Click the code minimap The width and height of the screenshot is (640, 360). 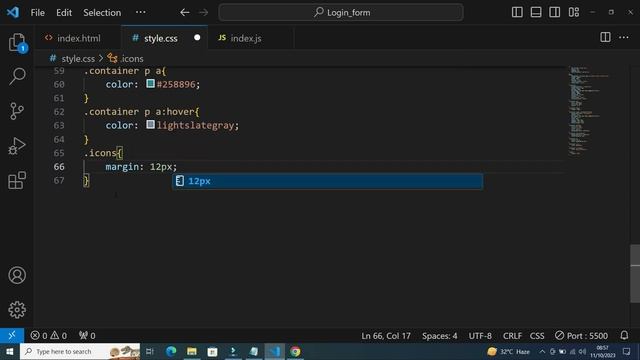(x=589, y=110)
